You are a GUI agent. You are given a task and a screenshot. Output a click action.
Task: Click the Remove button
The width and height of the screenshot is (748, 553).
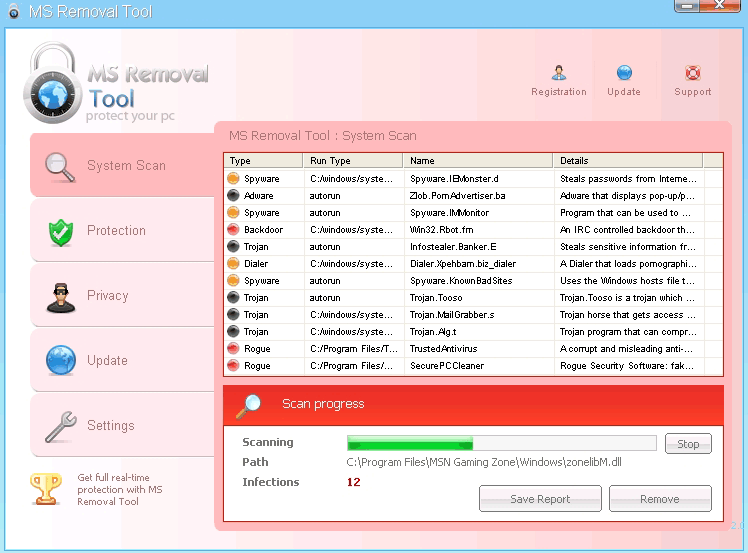click(x=660, y=499)
